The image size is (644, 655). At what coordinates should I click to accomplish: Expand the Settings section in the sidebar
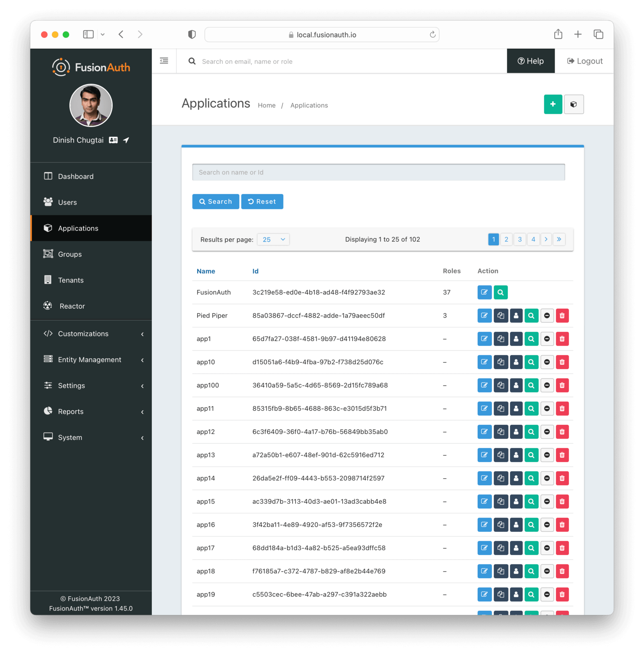tap(71, 385)
